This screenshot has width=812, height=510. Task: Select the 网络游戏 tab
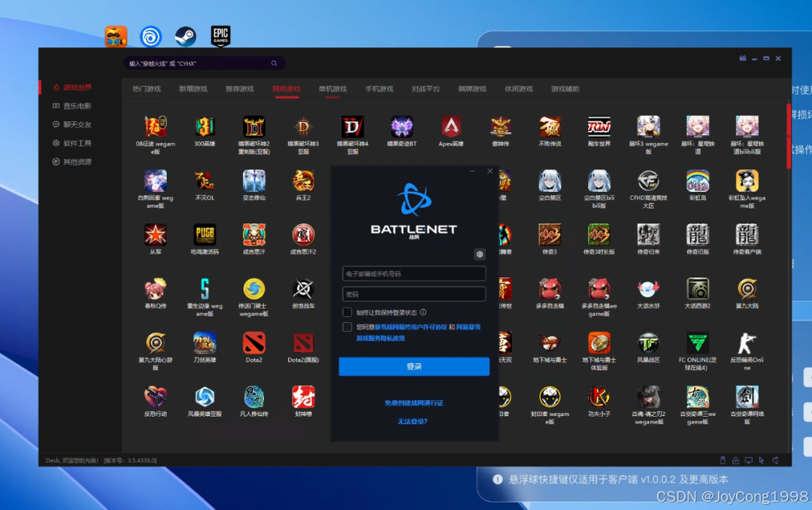[286, 90]
